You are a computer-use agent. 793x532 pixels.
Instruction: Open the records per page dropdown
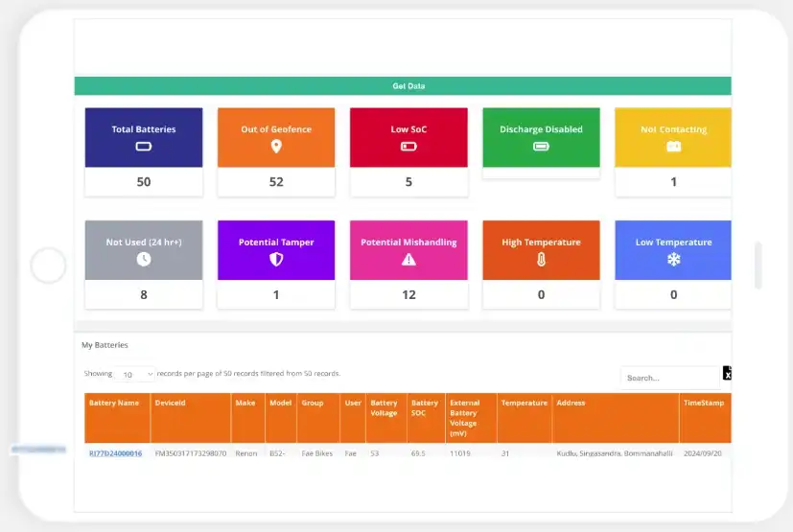pos(138,375)
